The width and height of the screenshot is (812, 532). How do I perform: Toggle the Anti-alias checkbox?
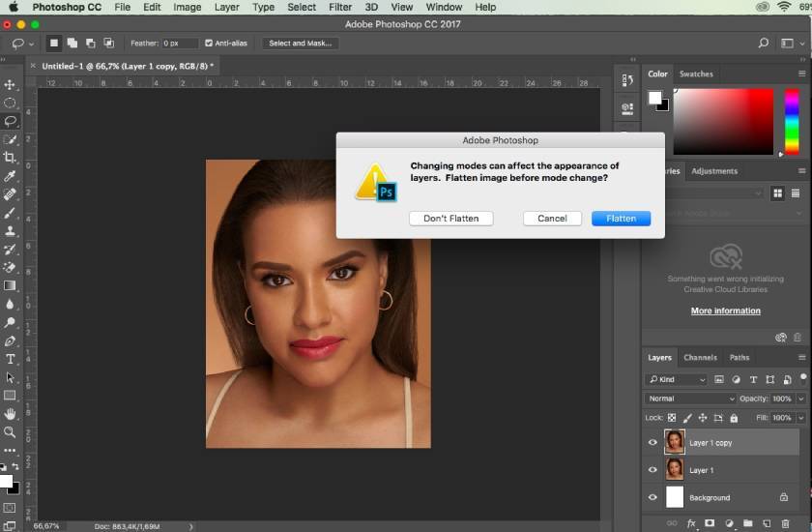point(209,44)
